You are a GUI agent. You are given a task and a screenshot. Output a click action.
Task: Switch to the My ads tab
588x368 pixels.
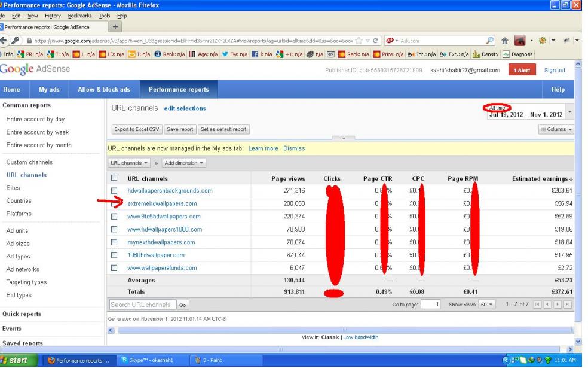coord(49,89)
